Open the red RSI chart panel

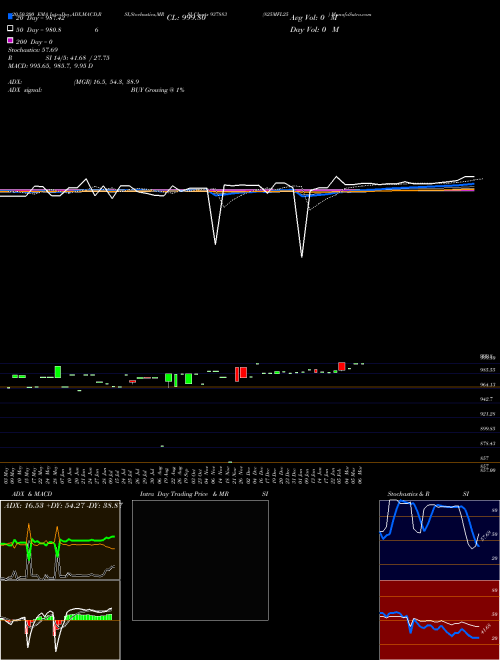[439, 620]
